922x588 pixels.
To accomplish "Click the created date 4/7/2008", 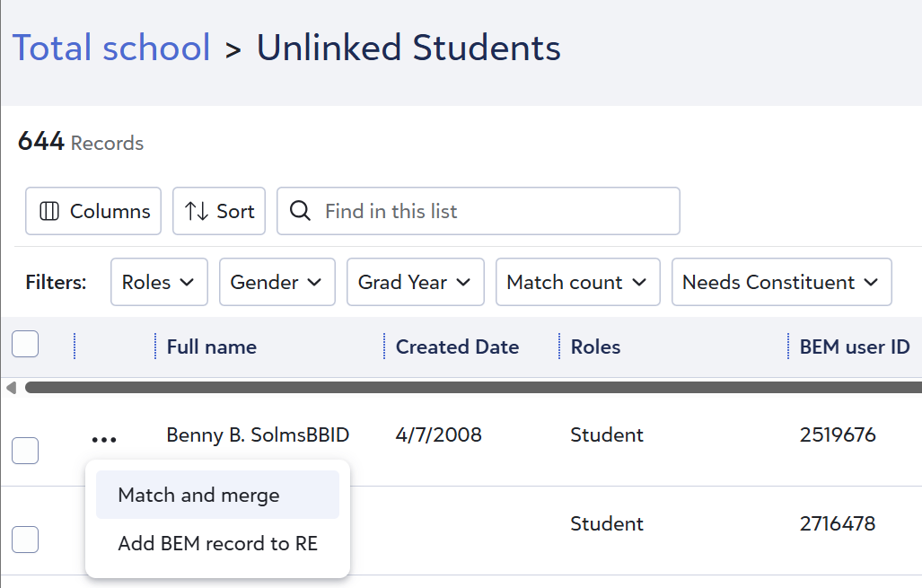I will pyautogui.click(x=439, y=435).
